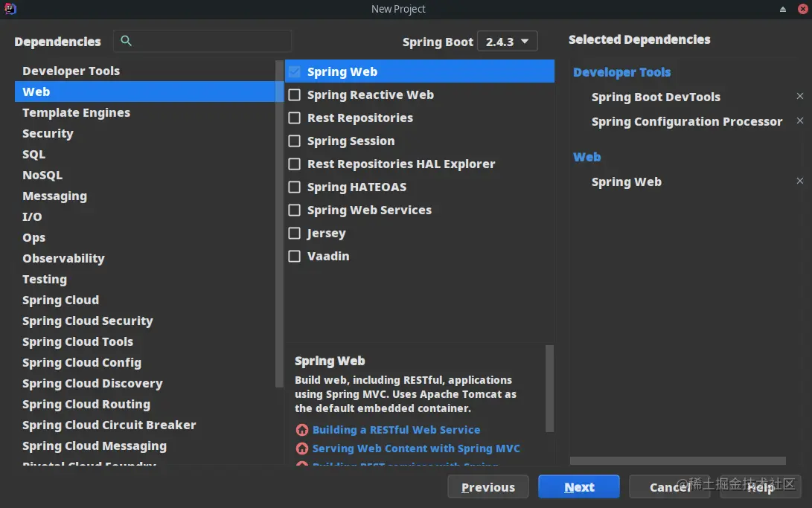Click the IntelliJ IDEA logo in title bar
The height and width of the screenshot is (508, 812).
point(10,9)
